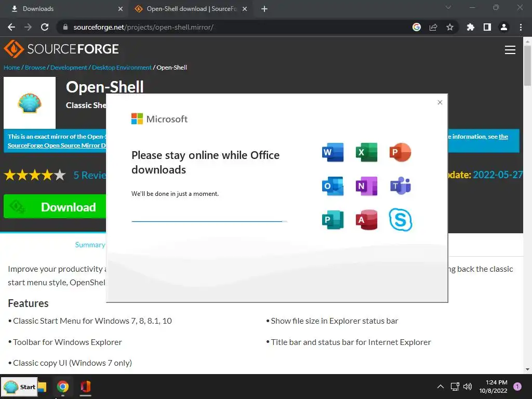This screenshot has width=532, height=399.
Task: Click the Microsoft logo in the dialog
Action: (x=159, y=119)
